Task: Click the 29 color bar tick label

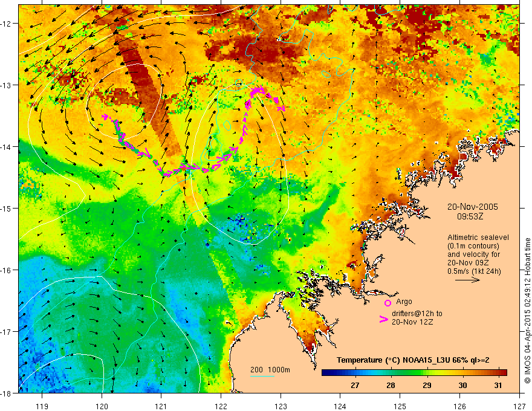Action: 427,386
